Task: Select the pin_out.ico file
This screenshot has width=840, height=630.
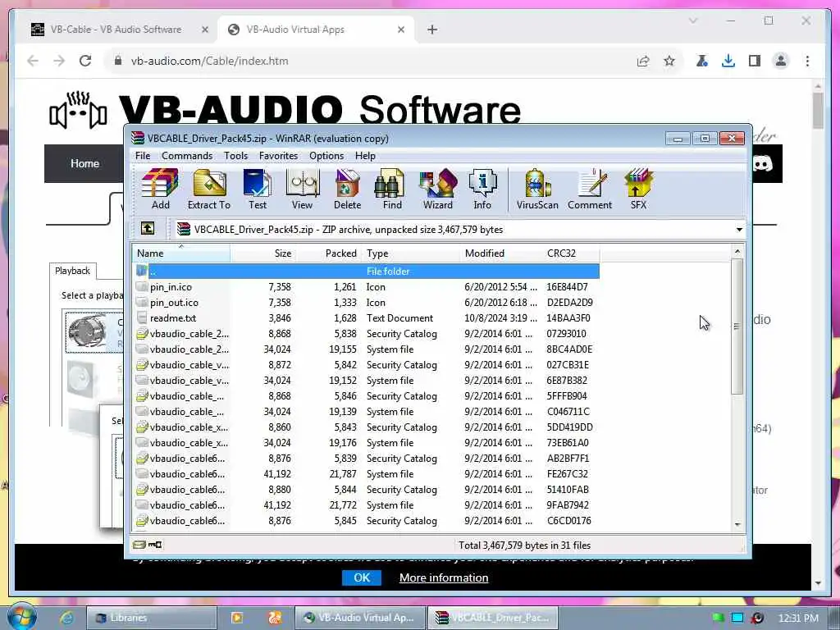Action: (x=366, y=302)
